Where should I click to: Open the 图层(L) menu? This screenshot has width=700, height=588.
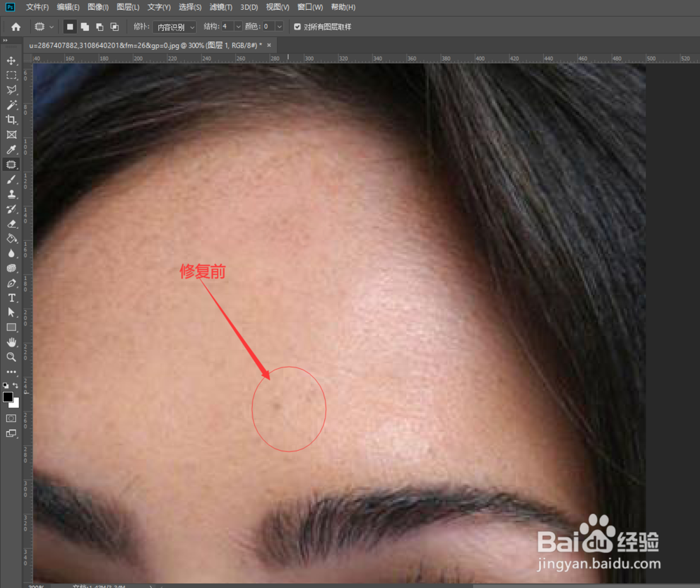(128, 7)
